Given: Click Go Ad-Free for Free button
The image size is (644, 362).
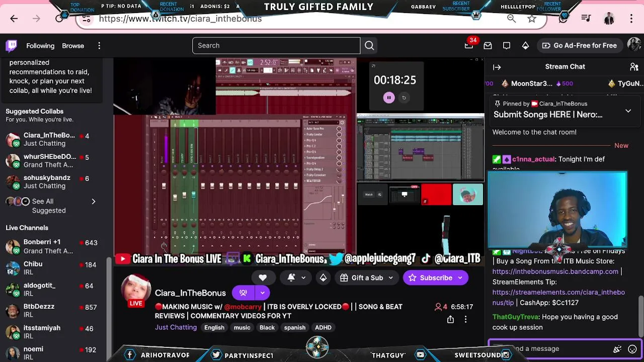Looking at the screenshot, I should coord(579,46).
